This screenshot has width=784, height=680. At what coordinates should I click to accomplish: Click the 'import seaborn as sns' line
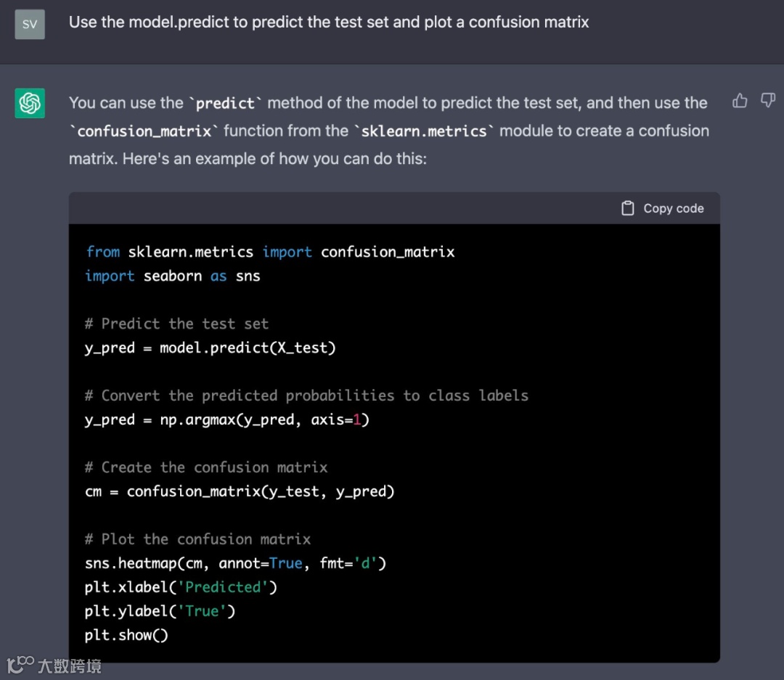click(x=173, y=276)
